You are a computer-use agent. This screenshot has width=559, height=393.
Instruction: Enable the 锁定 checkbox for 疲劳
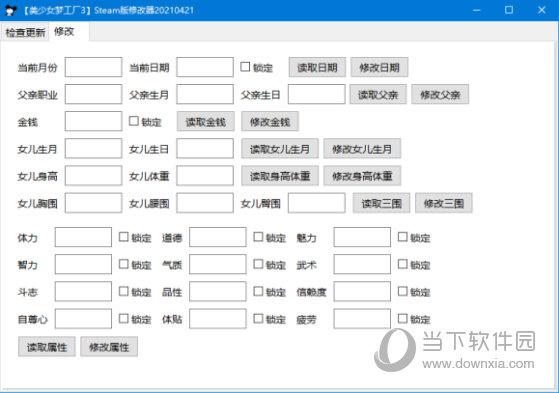(402, 318)
